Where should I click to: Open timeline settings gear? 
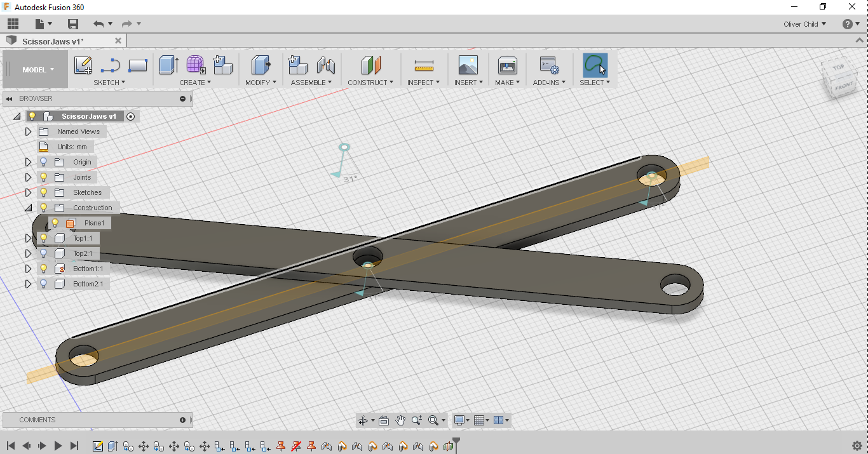click(857, 446)
